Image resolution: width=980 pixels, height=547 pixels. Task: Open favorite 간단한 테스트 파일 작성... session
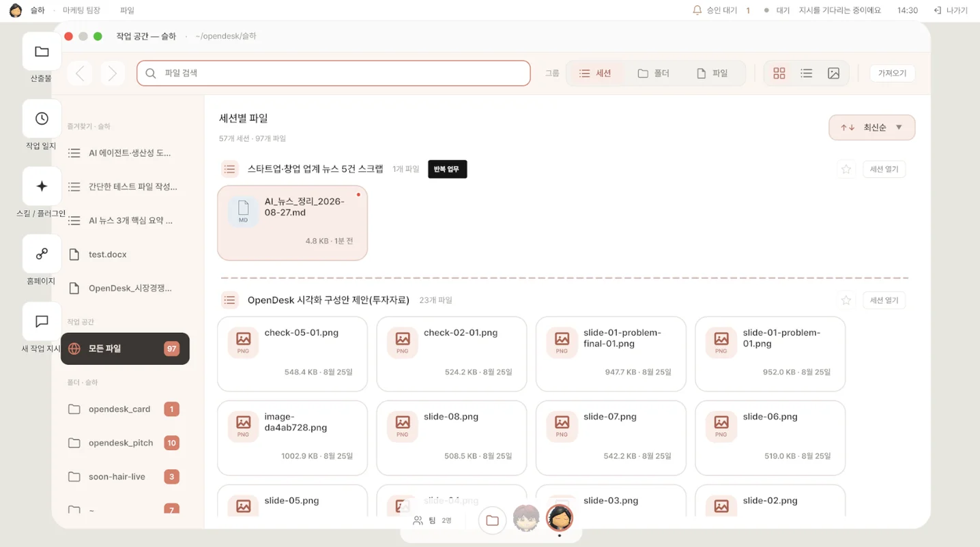tap(125, 186)
